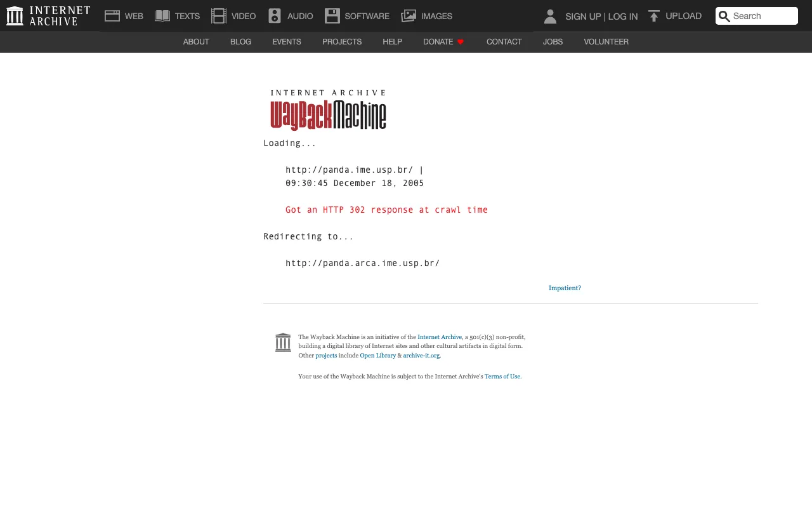This screenshot has width=812, height=508.
Task: Click the user profile icon
Action: coord(550,17)
